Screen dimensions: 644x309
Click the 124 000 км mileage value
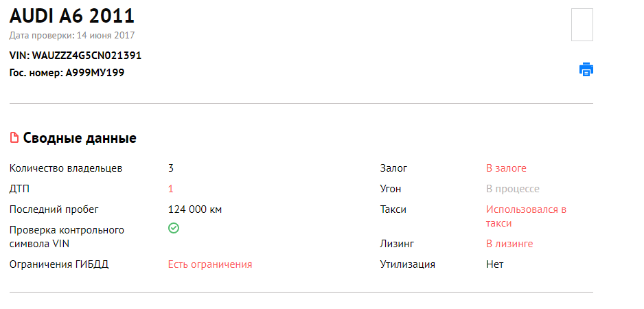pos(195,209)
